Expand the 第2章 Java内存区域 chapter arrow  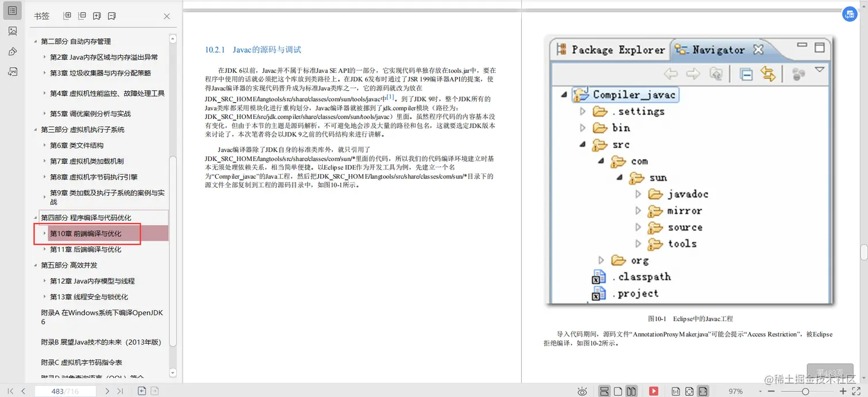coord(45,57)
